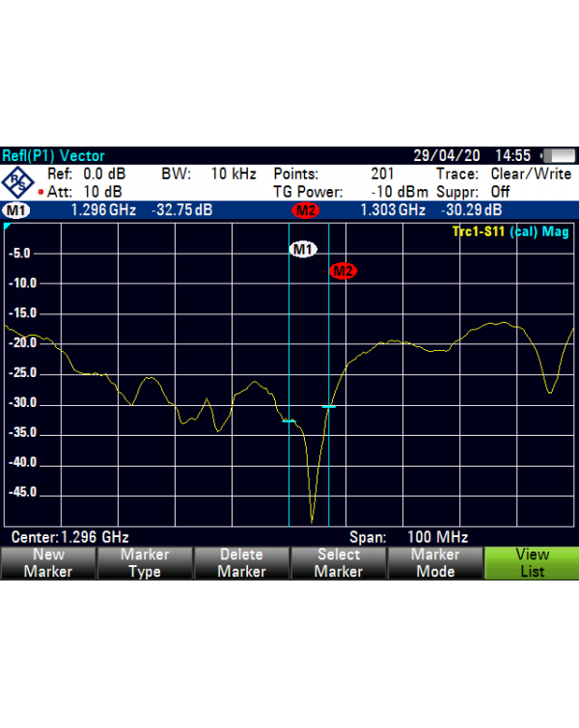
Task: Click the Ref 0.0 dB level value
Action: pos(87,175)
